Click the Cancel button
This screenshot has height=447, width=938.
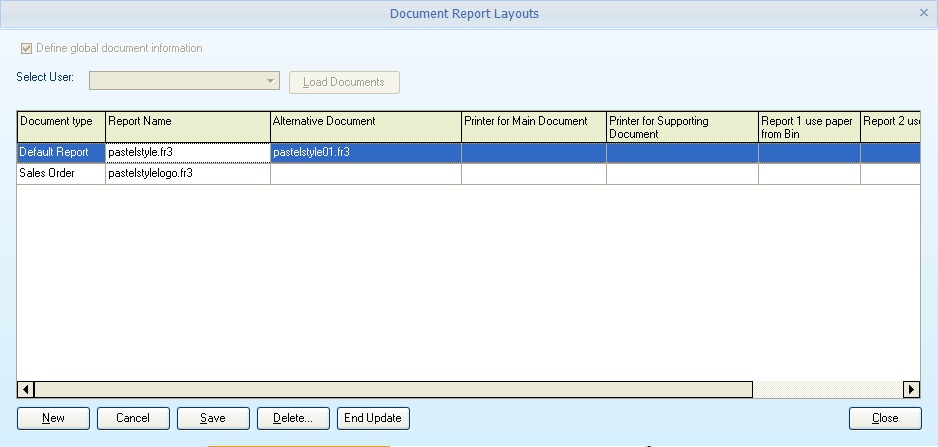pyautogui.click(x=133, y=418)
